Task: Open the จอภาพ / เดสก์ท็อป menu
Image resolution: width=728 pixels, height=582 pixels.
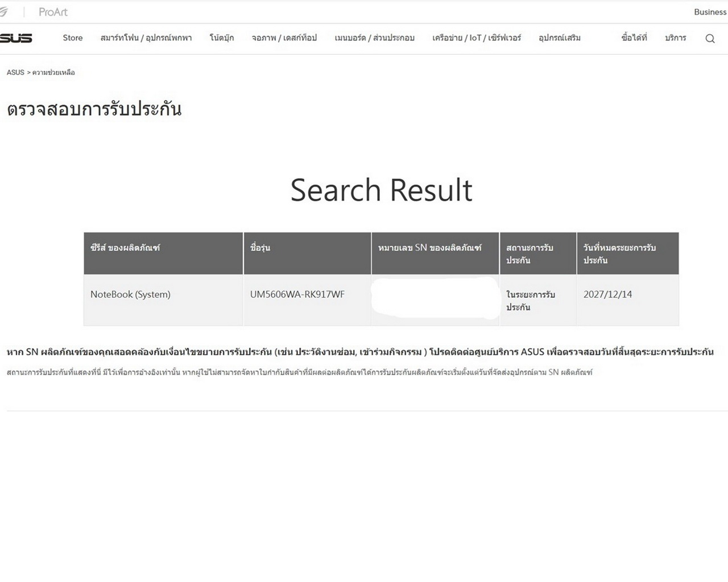Action: coord(284,38)
